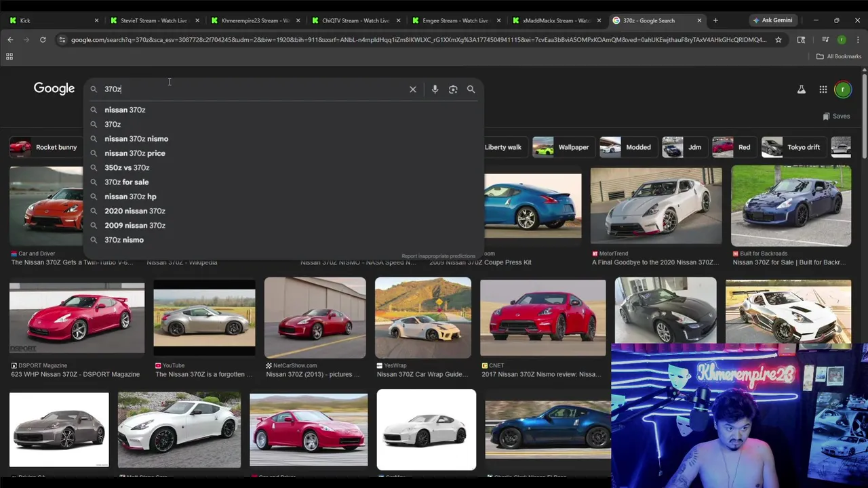
Task: Open a new browser tab
Action: [x=715, y=20]
